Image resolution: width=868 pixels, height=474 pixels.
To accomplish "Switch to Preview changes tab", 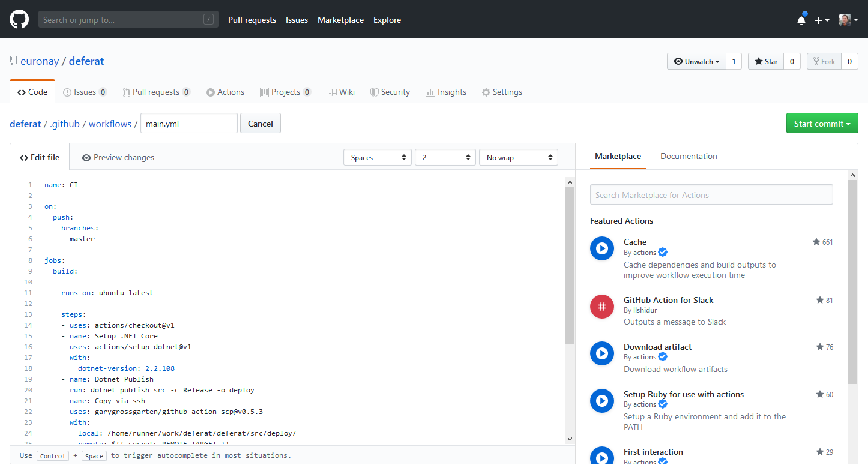I will click(118, 157).
